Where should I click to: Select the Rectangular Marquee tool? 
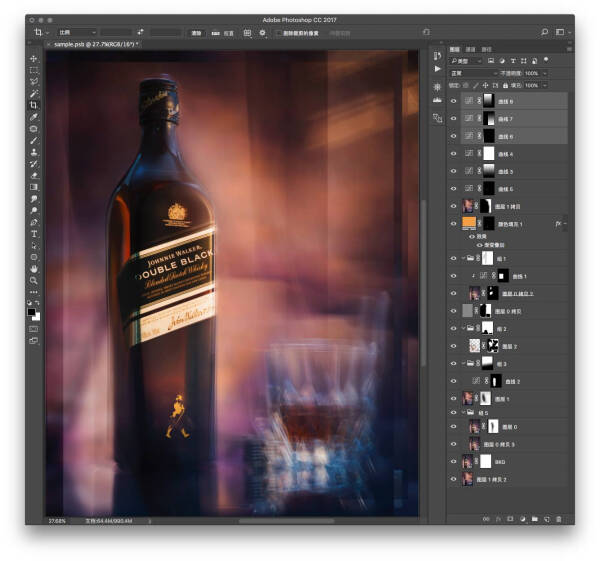coord(34,70)
